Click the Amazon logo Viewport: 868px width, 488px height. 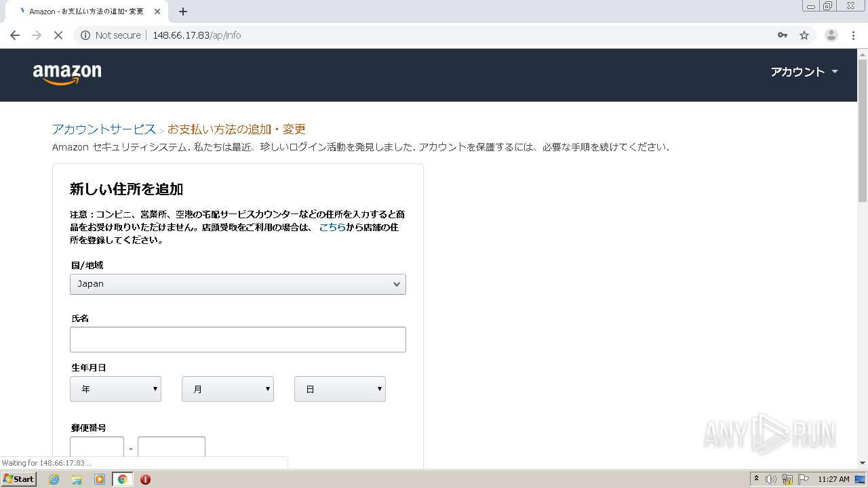[x=67, y=74]
